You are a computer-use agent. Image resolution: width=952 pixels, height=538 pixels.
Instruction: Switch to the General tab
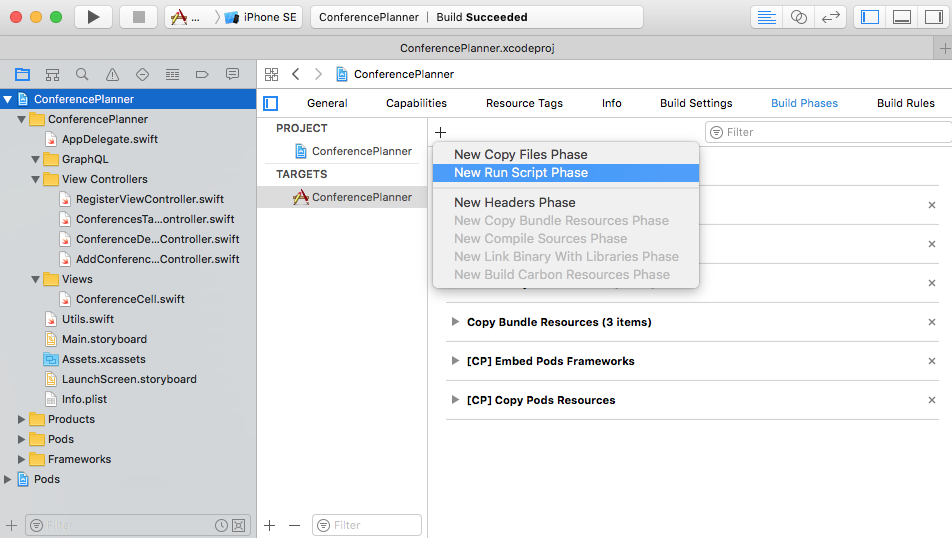[x=327, y=103]
